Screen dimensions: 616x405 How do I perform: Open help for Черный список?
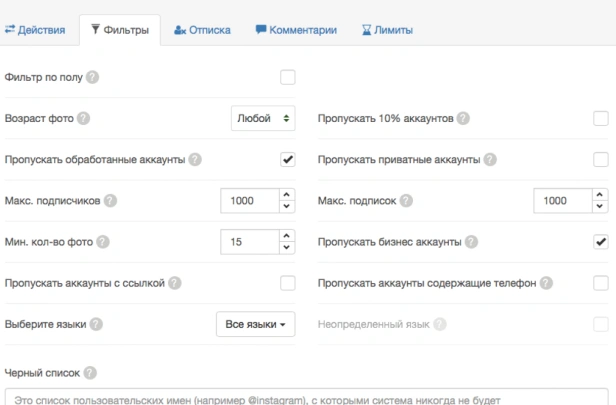(x=90, y=373)
